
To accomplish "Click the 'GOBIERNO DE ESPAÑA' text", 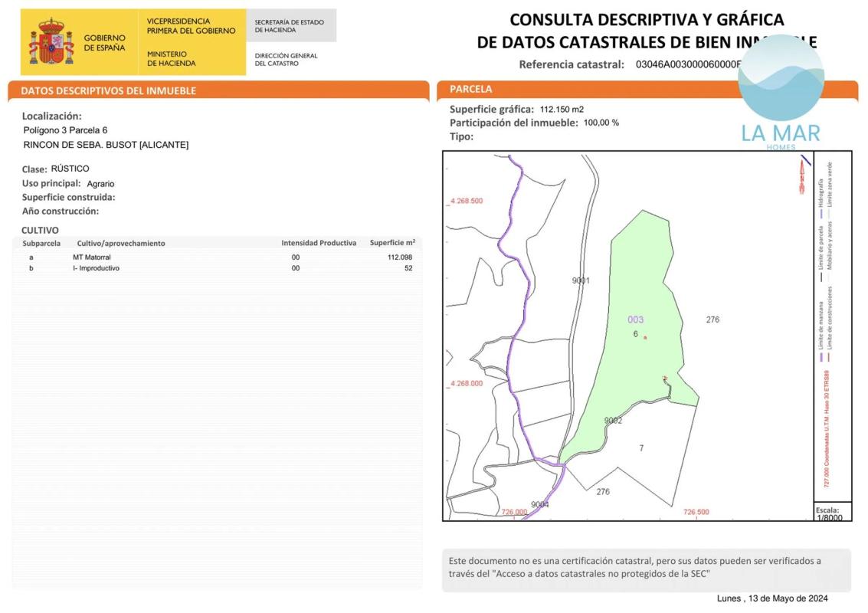I will [x=105, y=43].
